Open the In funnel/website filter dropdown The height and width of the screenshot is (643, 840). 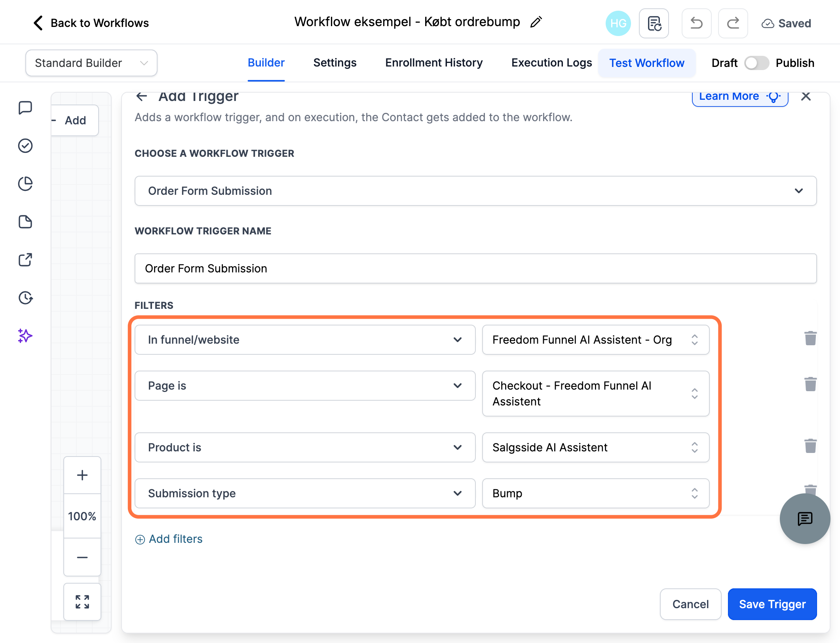pos(305,340)
